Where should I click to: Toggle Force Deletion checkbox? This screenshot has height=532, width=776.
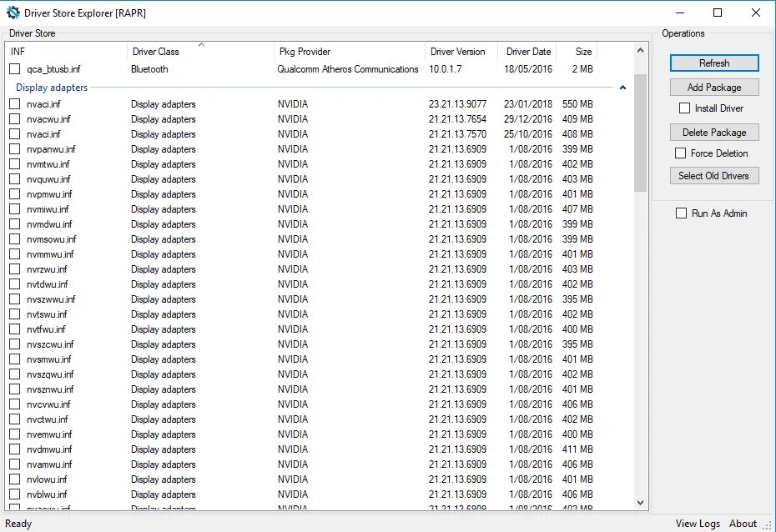coord(681,153)
